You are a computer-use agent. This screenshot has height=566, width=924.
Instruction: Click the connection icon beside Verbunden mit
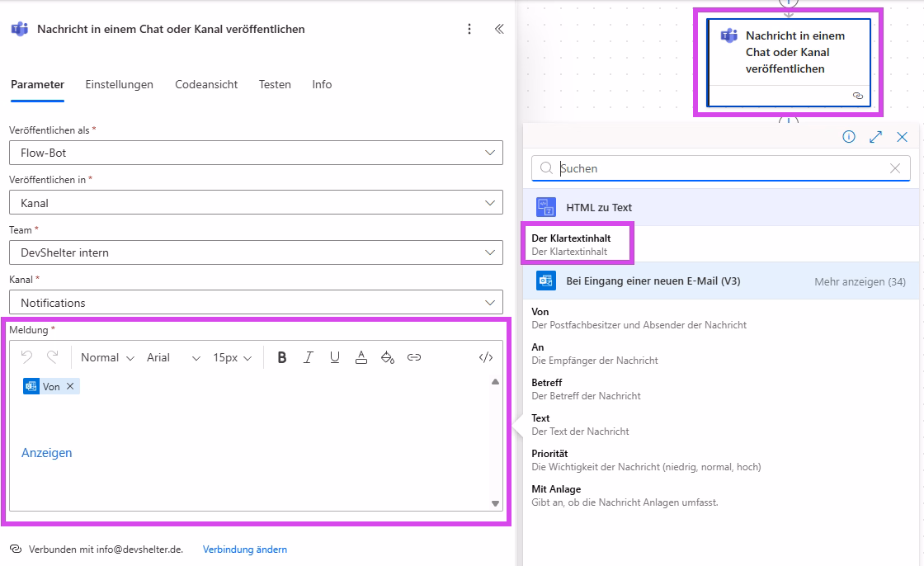(x=16, y=549)
